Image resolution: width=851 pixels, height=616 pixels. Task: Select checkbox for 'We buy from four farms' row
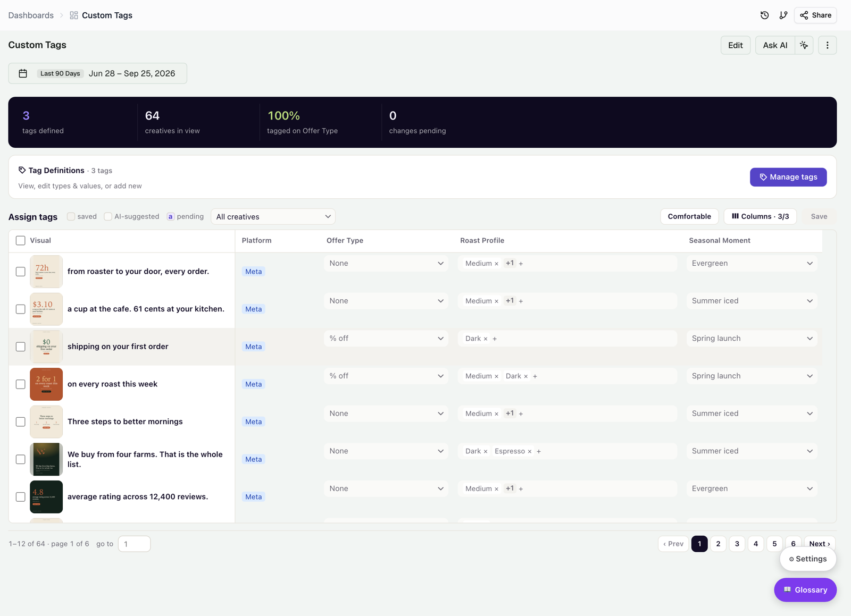21,459
